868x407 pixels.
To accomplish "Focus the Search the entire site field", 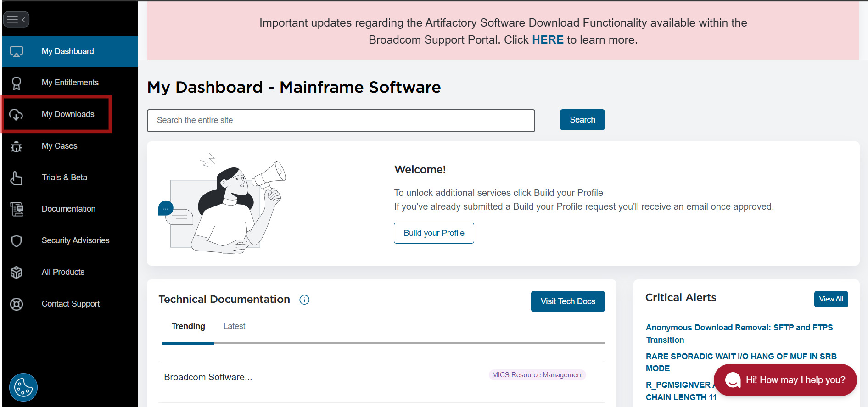I will coord(341,120).
